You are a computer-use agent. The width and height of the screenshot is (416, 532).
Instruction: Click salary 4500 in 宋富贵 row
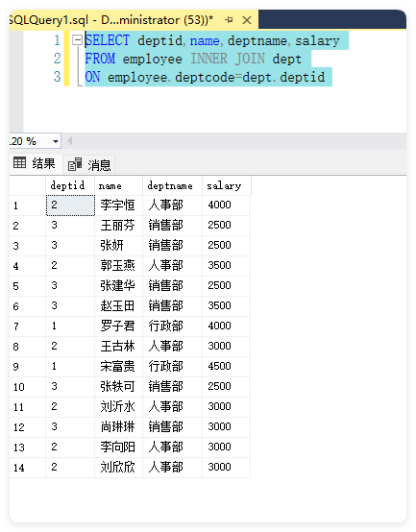coord(227,367)
